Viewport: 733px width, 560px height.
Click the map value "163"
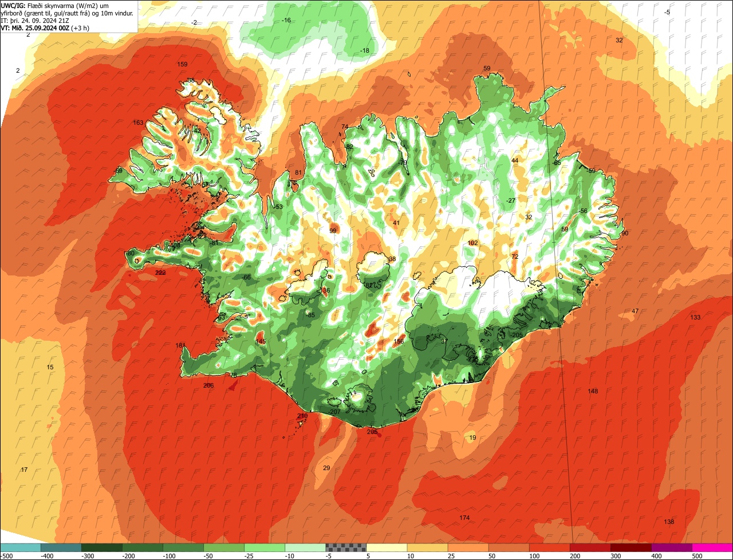[x=138, y=123]
